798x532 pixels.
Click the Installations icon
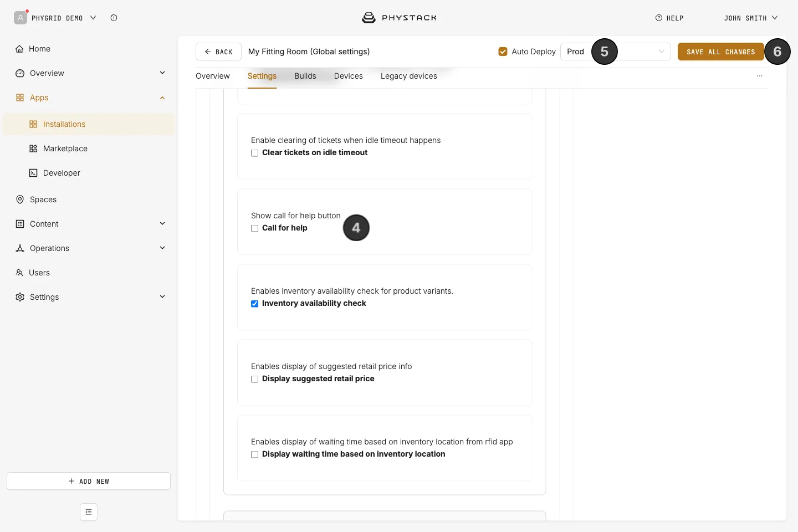click(x=33, y=124)
